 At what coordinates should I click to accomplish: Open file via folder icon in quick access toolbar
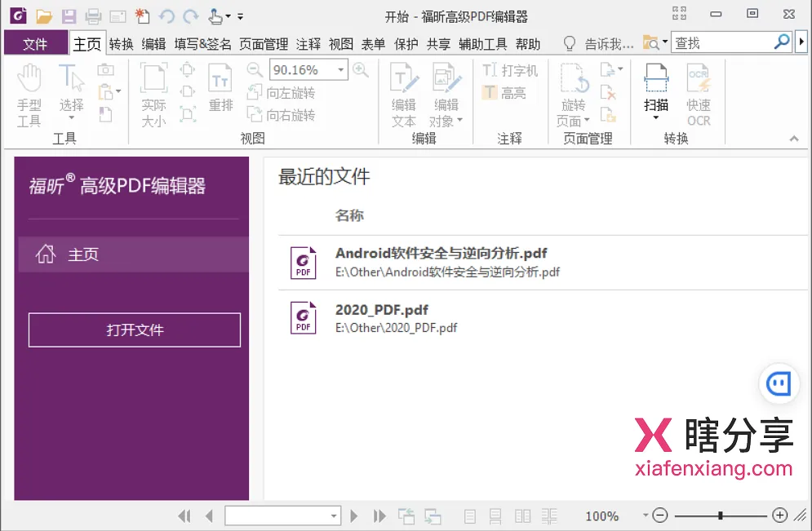pyautogui.click(x=44, y=16)
